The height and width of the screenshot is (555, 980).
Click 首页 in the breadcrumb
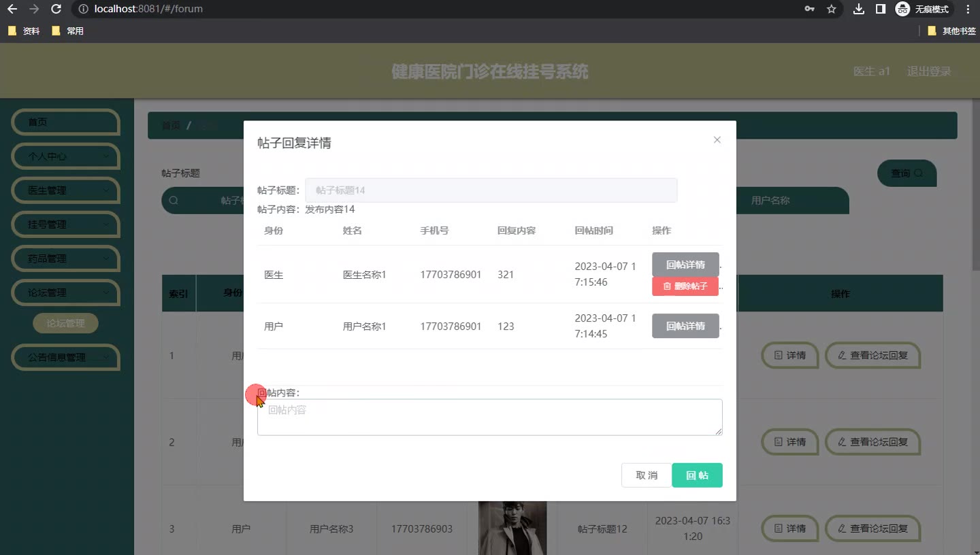[171, 126]
